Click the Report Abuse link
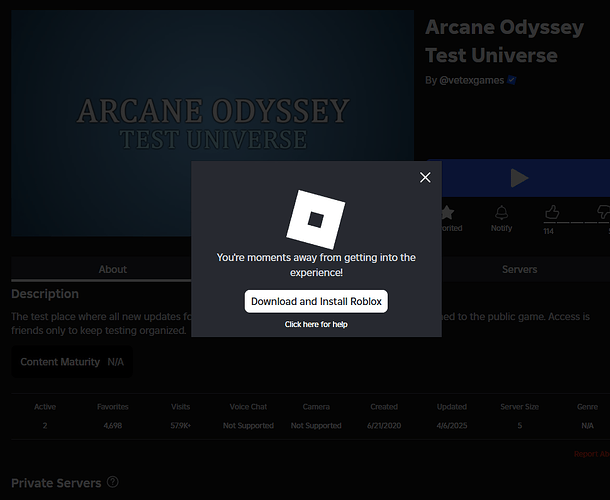This screenshot has height=500, width=610. point(591,453)
